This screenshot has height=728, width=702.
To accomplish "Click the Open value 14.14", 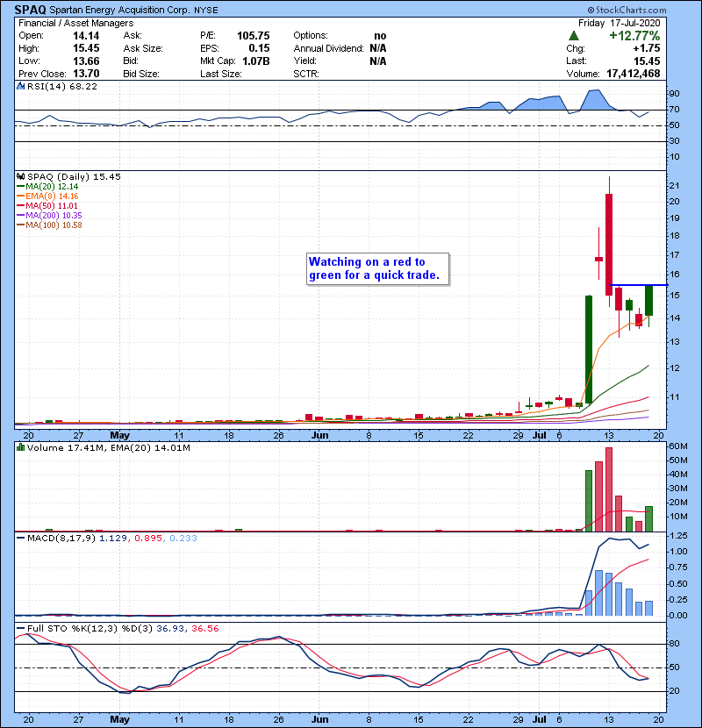I will pos(86,36).
